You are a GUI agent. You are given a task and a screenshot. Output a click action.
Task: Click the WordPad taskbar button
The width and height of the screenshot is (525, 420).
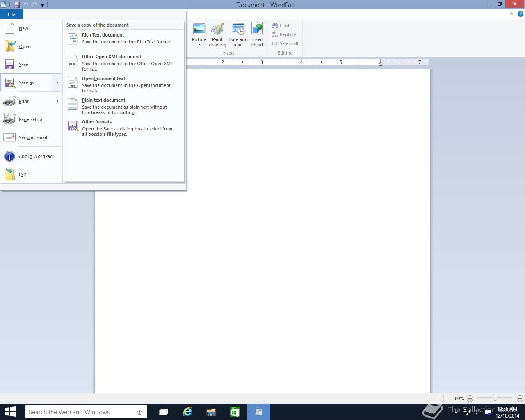coord(259,412)
